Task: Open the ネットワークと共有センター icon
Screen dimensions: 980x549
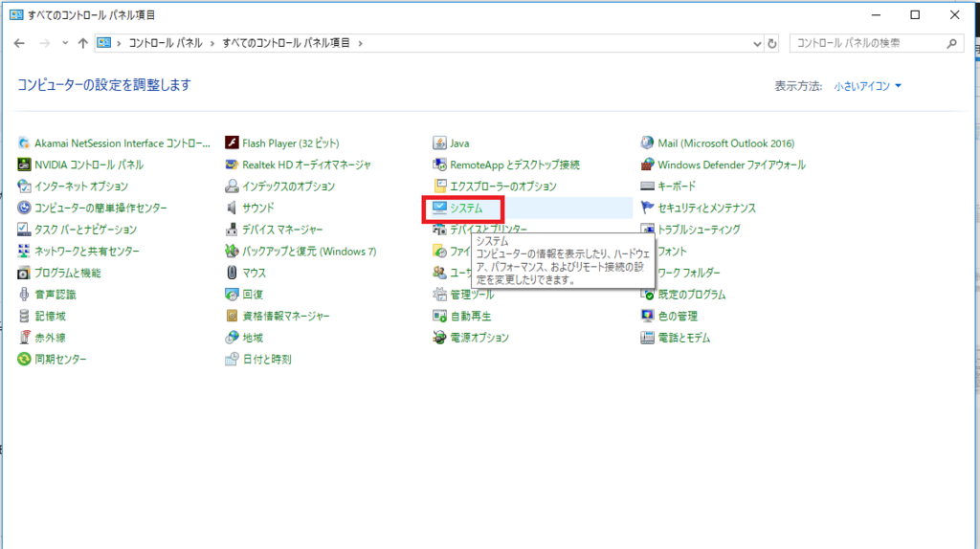Action: coord(24,252)
